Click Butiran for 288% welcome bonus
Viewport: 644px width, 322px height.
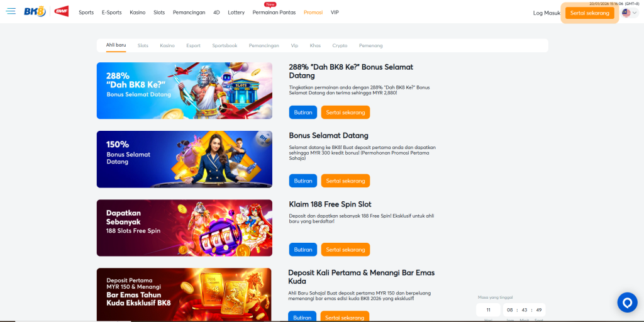(303, 112)
